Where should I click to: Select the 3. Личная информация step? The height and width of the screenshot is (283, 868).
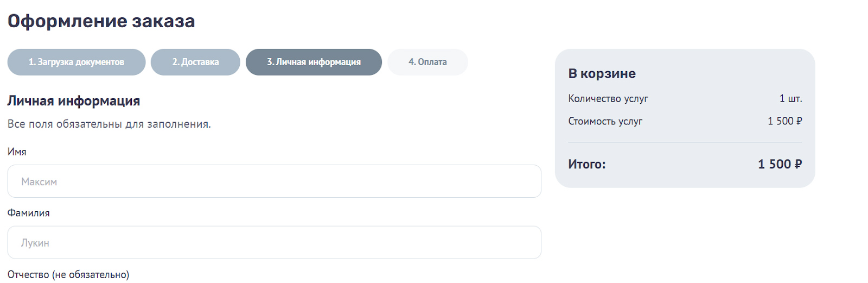[314, 62]
